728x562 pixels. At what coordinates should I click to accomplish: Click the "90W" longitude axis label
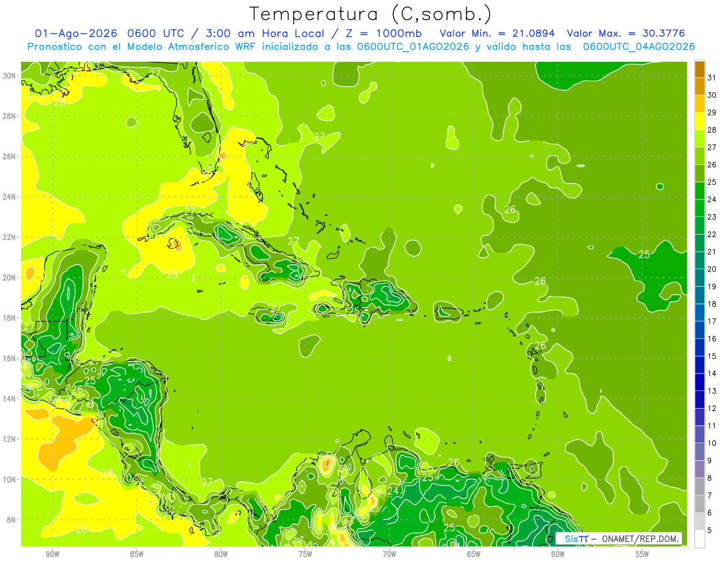[52, 554]
